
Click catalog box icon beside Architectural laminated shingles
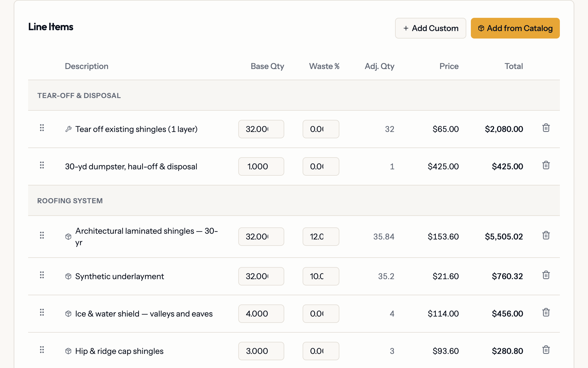(x=68, y=237)
